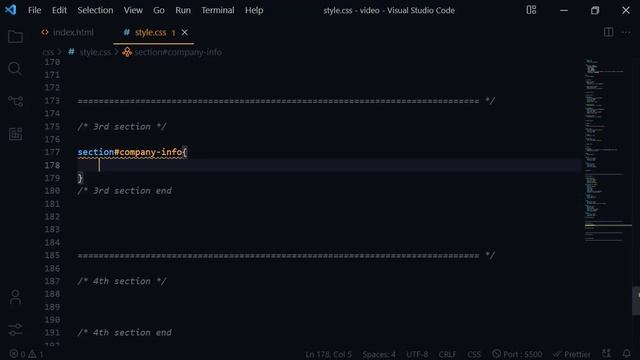Click the /* 3rd section end comment
The width and height of the screenshot is (640, 360).
pos(124,191)
